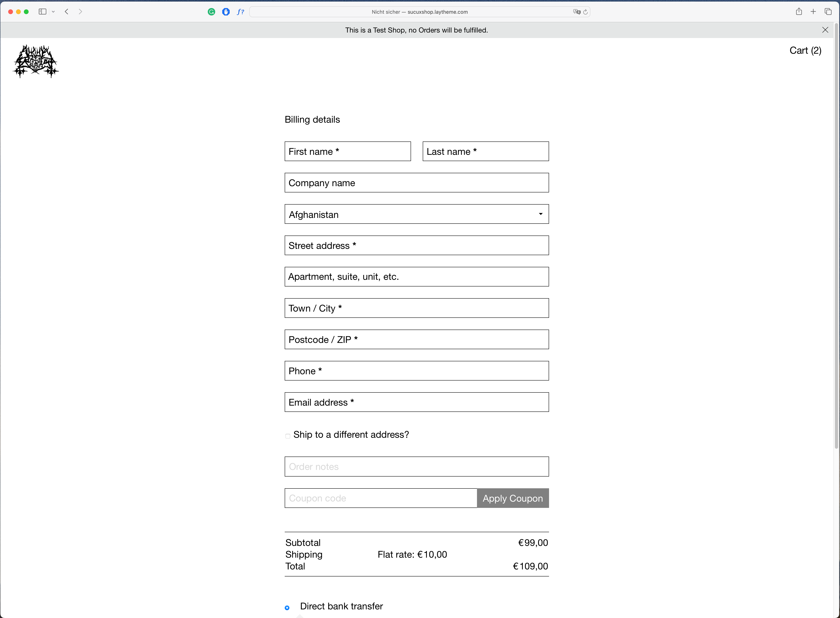The image size is (840, 618).
Task: Click the translate icon in address bar
Action: click(576, 12)
